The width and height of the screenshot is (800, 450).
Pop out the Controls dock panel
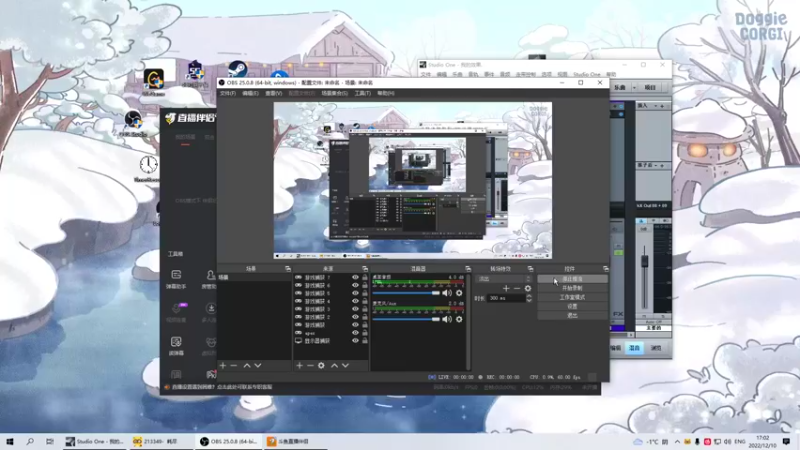(606, 269)
